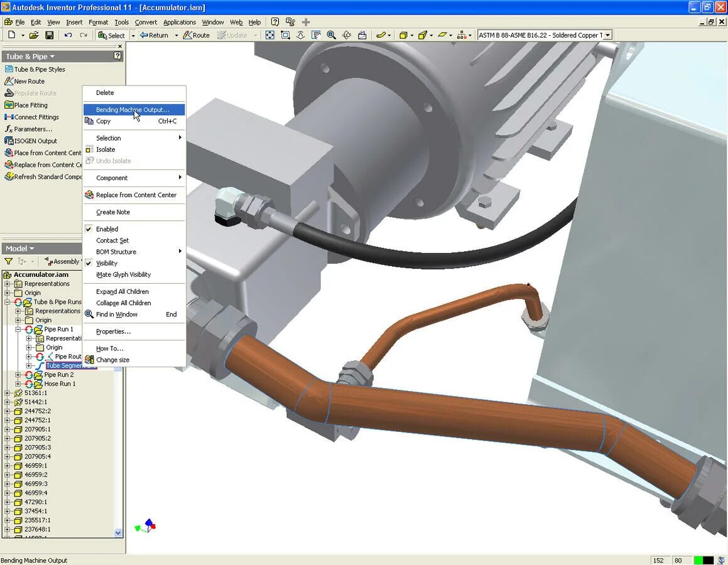728x565 pixels.
Task: Choose Copy in the context menu
Action: click(134, 121)
